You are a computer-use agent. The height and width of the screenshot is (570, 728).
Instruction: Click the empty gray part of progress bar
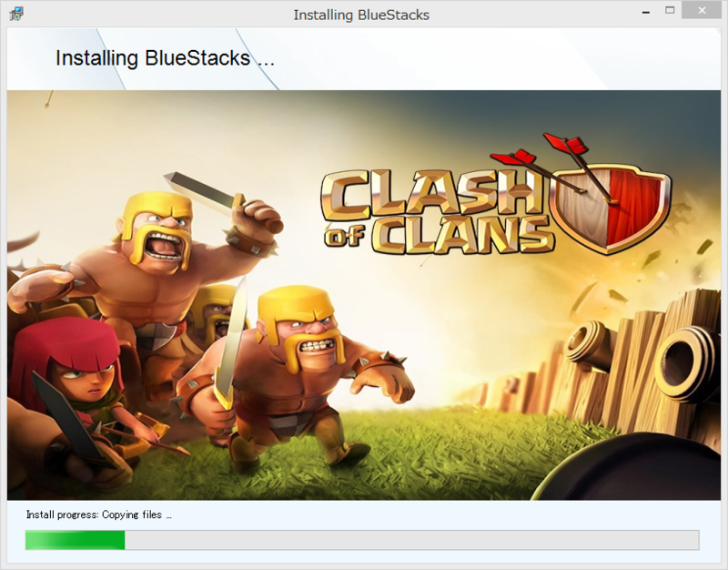pyautogui.click(x=412, y=540)
